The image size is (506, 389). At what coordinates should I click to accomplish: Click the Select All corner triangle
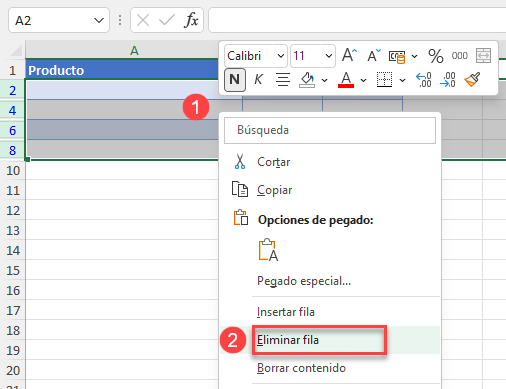click(16, 51)
